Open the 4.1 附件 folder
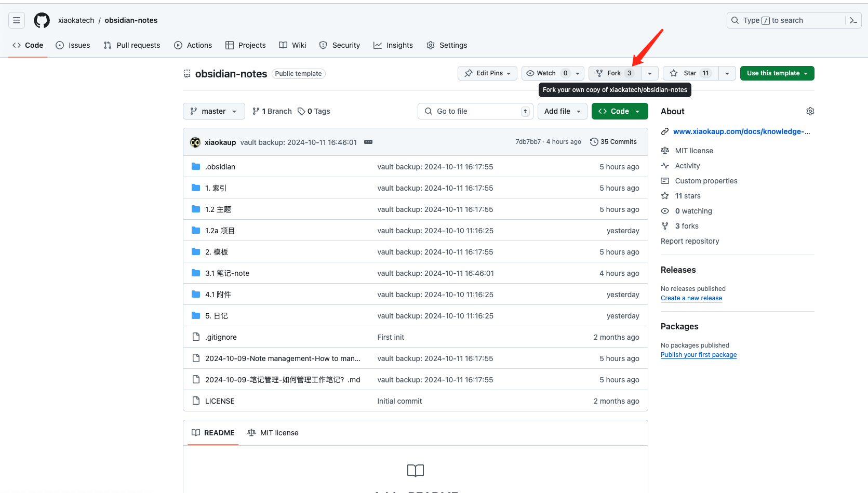The width and height of the screenshot is (868, 493). tap(218, 295)
